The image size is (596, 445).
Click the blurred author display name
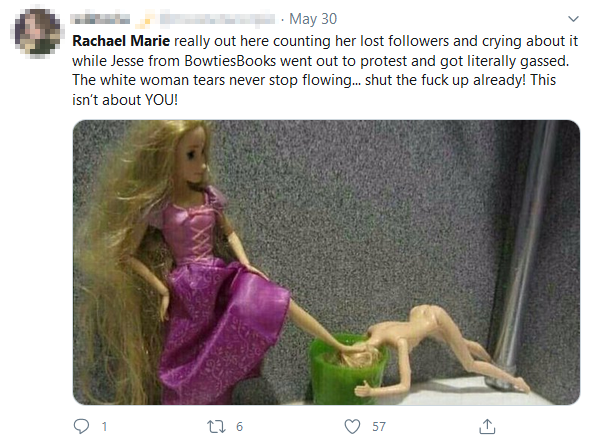[100, 19]
